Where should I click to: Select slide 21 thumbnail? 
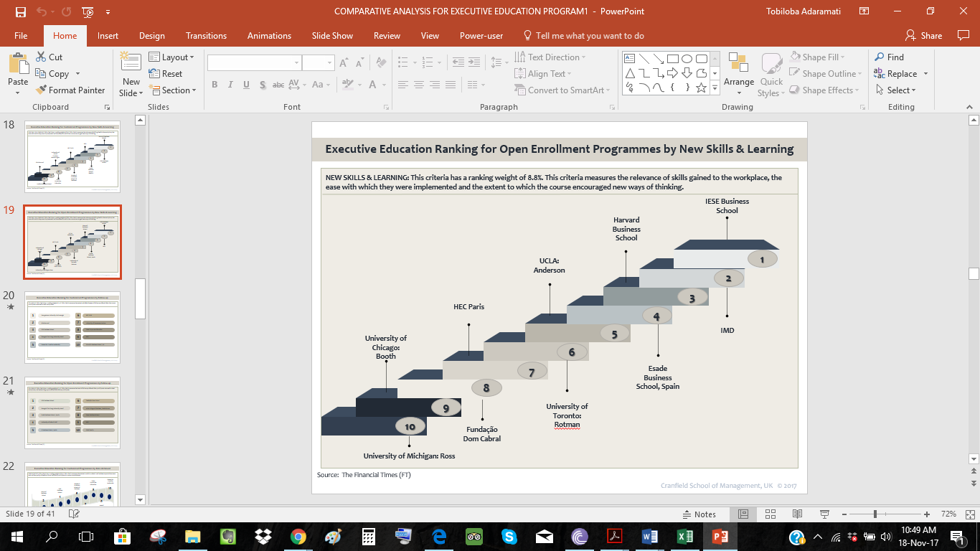[72, 413]
